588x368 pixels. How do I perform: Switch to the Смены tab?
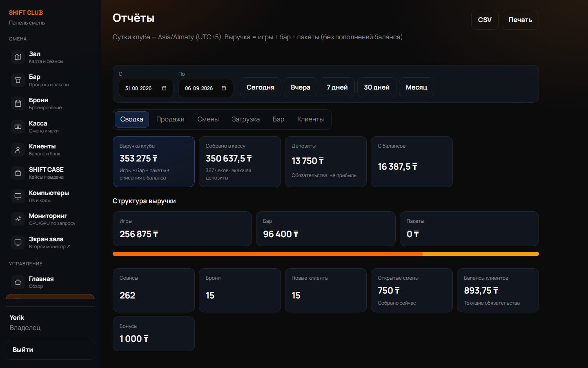(208, 119)
